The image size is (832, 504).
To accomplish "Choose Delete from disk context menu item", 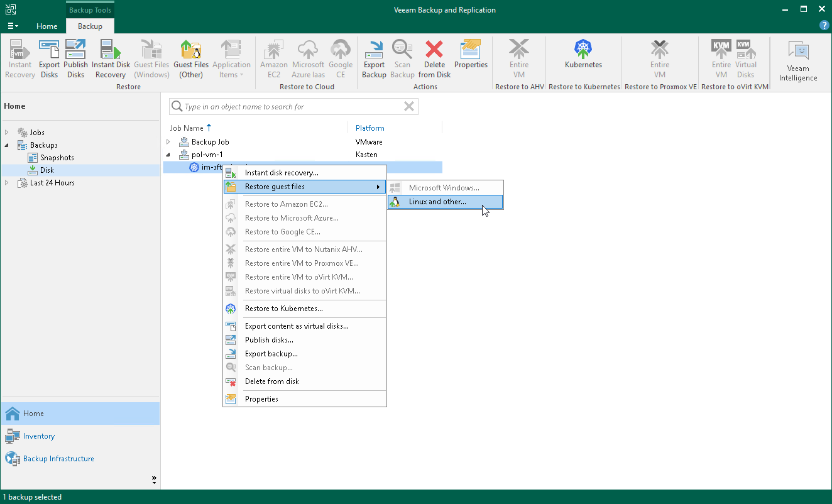I will pos(305,381).
